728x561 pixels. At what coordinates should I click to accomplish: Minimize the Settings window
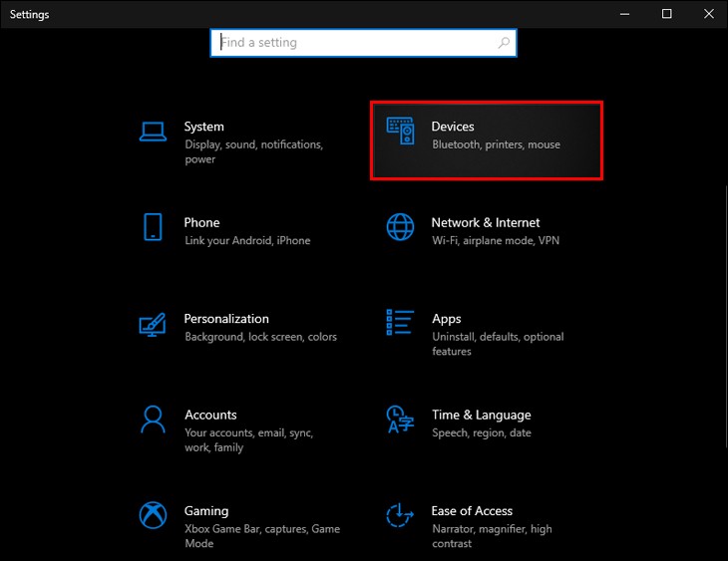coord(625,14)
